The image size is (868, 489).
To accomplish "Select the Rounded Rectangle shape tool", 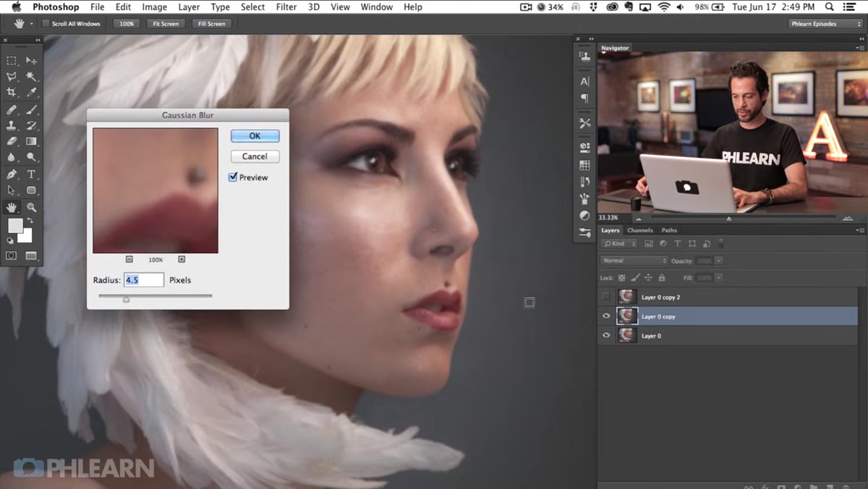I will pyautogui.click(x=31, y=190).
